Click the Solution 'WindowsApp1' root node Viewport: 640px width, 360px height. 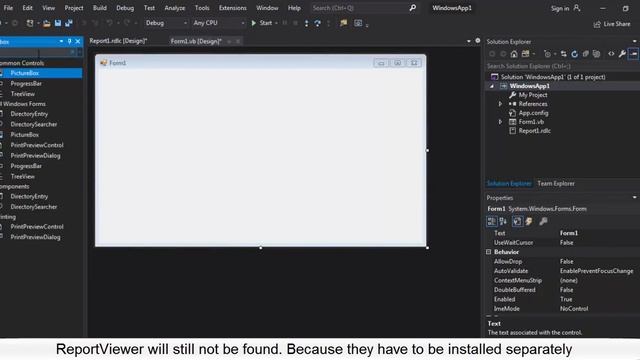(x=553, y=77)
